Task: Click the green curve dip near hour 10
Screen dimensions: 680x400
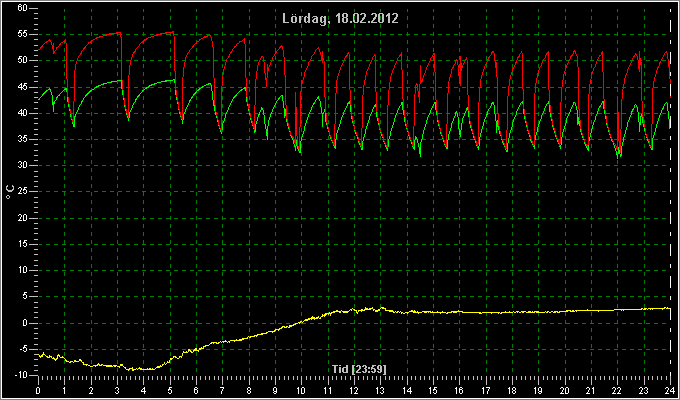Action: [300, 152]
